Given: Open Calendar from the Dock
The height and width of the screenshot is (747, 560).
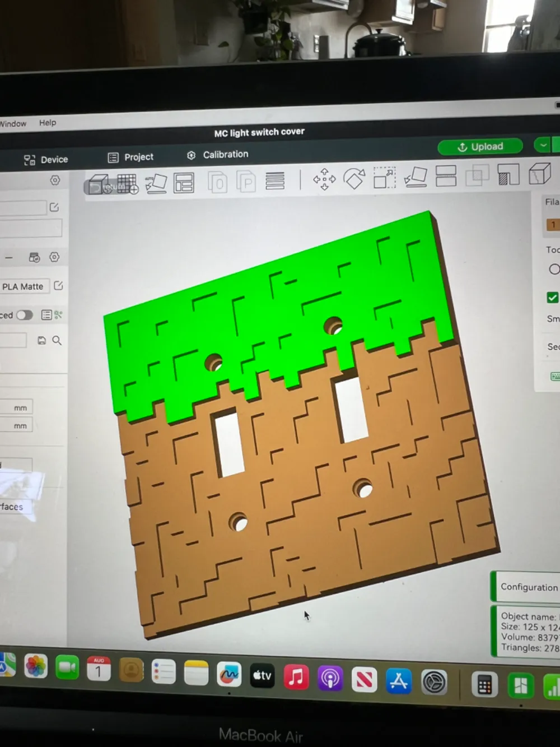Looking at the screenshot, I should point(99,669).
